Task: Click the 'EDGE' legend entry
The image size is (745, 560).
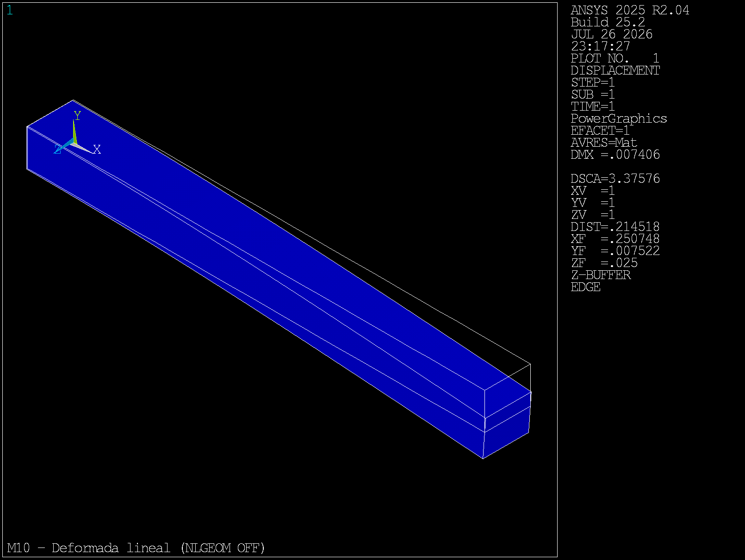Action: click(x=585, y=287)
